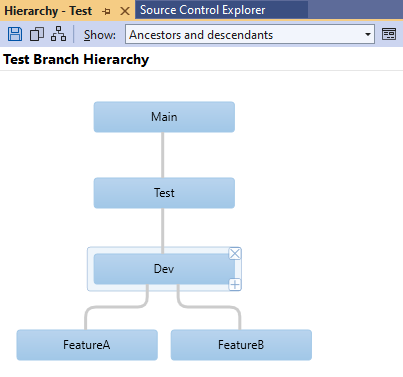Pin the Hierarchy - Test tab
This screenshot has width=403, height=377.
click(x=107, y=12)
